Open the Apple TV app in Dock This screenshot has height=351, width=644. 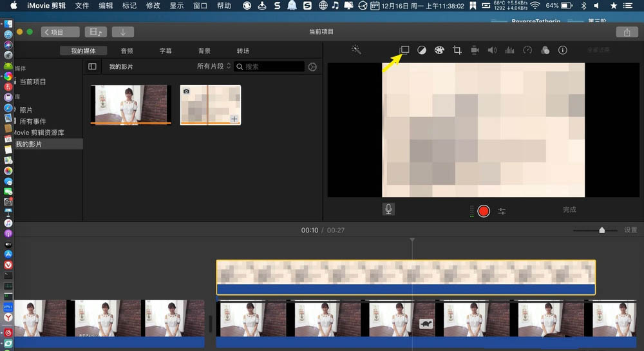[8, 244]
